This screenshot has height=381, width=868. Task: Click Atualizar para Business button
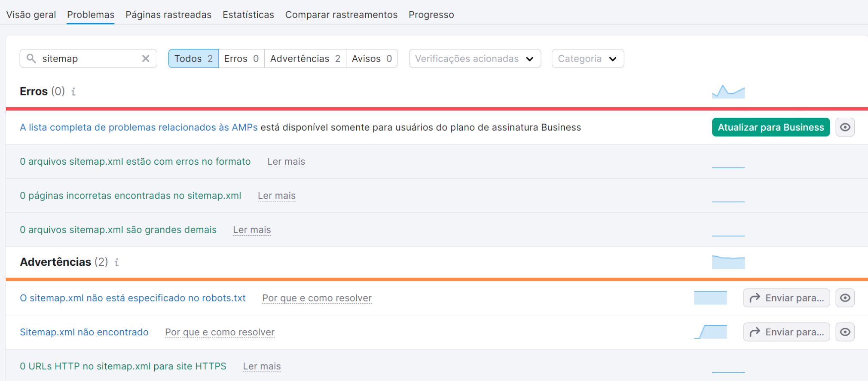(771, 127)
